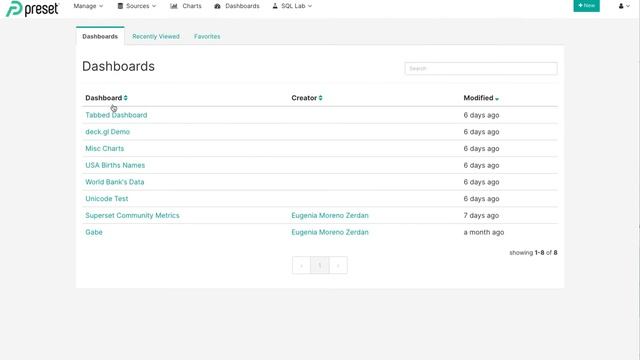
Task: Click the New button
Action: pos(586,6)
